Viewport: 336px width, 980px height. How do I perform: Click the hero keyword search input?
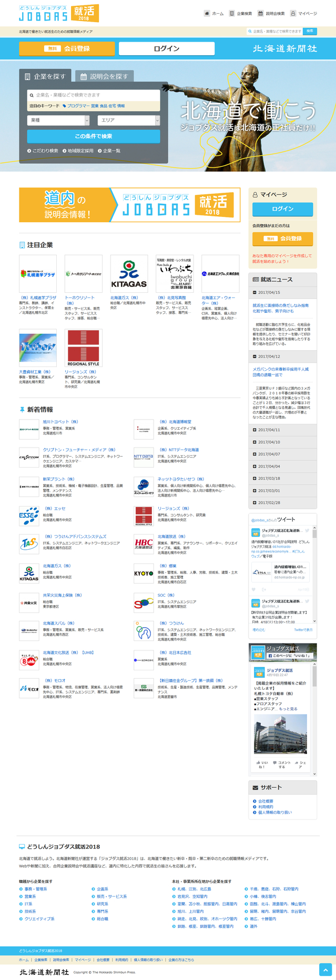pyautogui.click(x=94, y=95)
